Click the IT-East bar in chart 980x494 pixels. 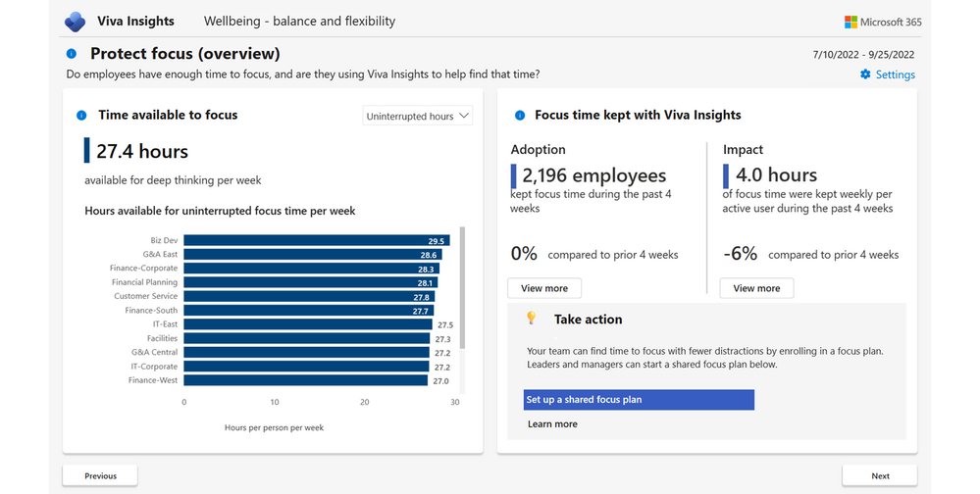[x=307, y=324]
